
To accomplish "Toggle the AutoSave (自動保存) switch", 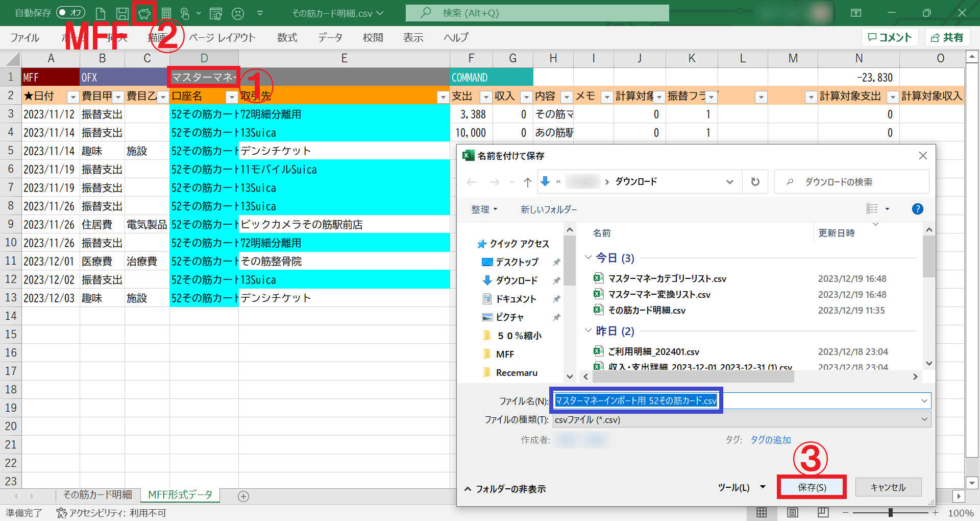I will coord(70,13).
